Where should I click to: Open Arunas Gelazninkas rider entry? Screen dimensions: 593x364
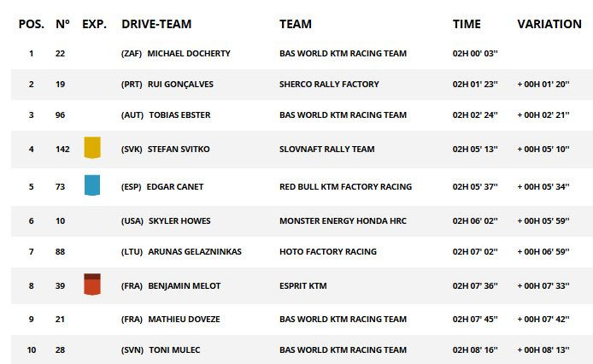pyautogui.click(x=195, y=251)
